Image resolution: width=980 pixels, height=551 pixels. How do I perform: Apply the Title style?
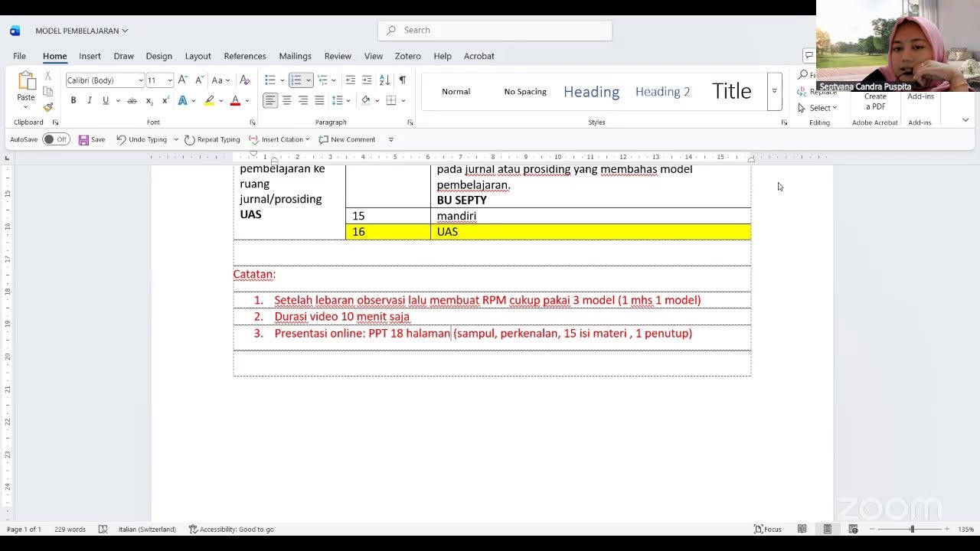[x=731, y=91]
